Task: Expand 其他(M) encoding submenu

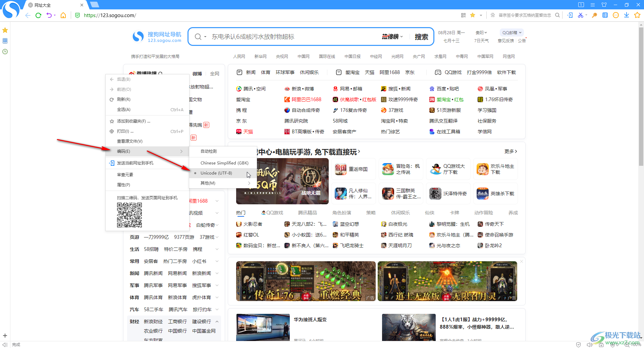Action: pos(223,183)
